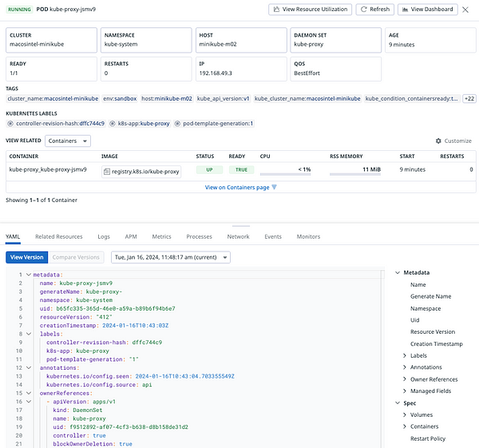Collapse the metadata block in YAML
Image resolution: width=479 pixels, height=448 pixels.
(x=29, y=275)
